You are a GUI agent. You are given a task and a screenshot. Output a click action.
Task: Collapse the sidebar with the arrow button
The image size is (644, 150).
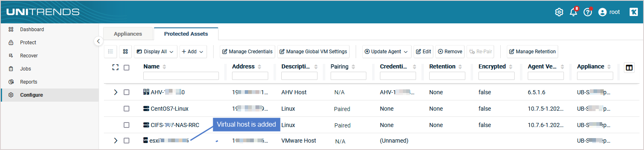[x=98, y=41]
